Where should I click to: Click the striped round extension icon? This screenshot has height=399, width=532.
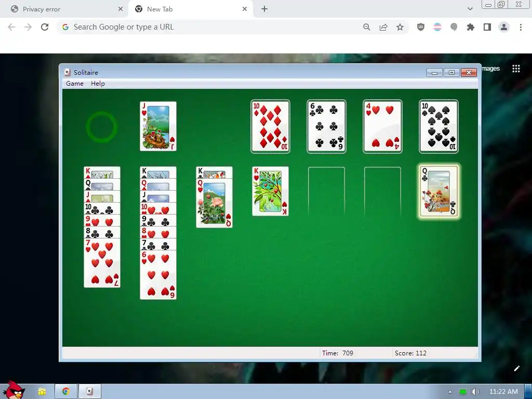[x=437, y=27]
